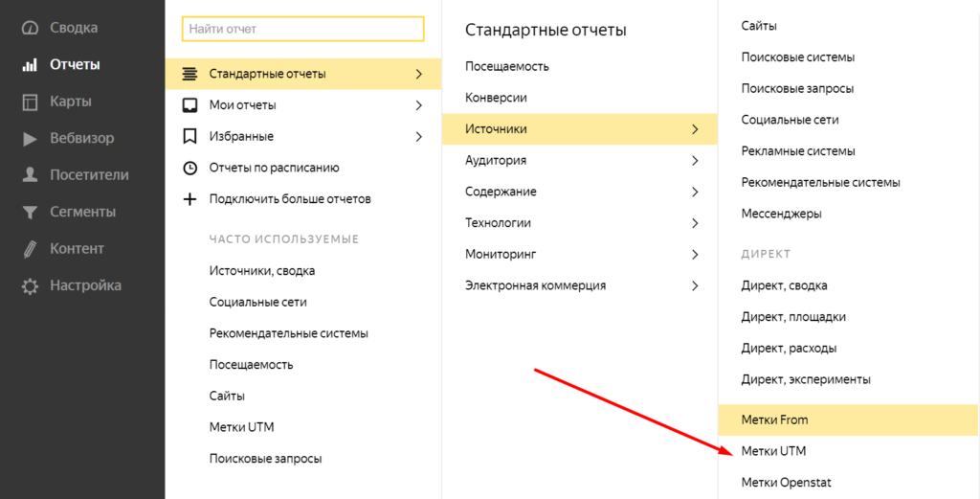Select the Отчеты bar chart icon

pos(30,65)
